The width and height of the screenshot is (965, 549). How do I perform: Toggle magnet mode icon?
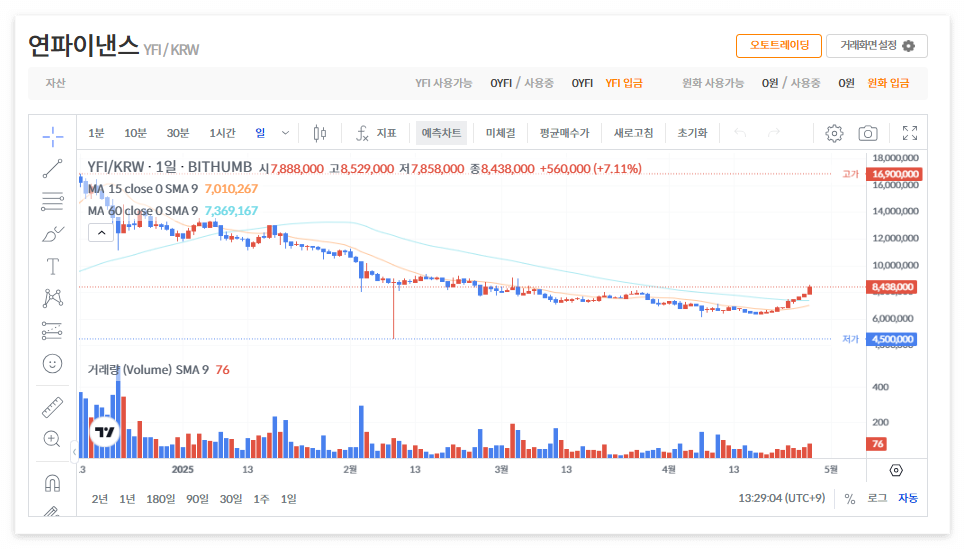(x=53, y=483)
